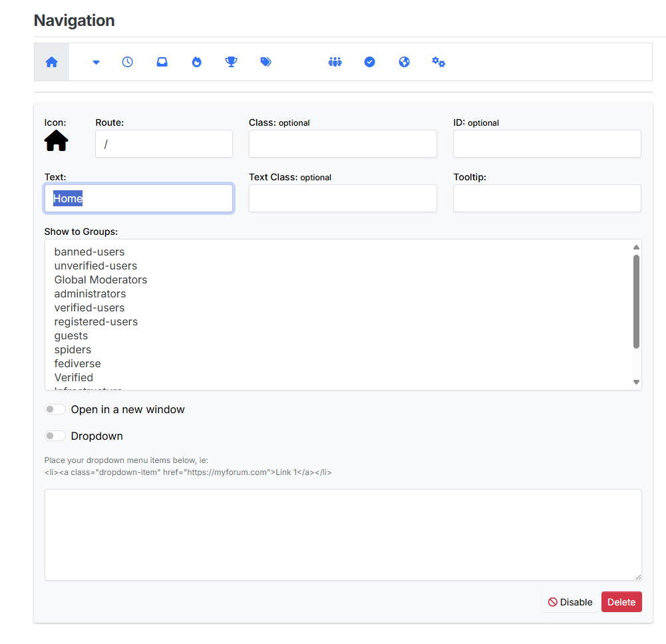Enable the Dropdown switch
The width and height of the screenshot is (666, 644).
[x=55, y=436]
